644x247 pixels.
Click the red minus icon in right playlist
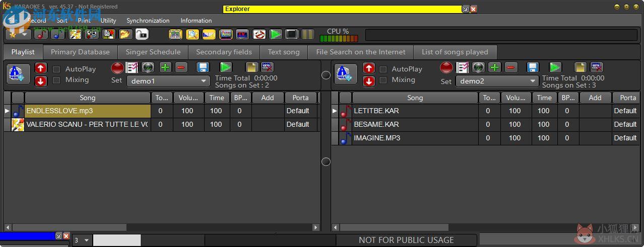[511, 67]
